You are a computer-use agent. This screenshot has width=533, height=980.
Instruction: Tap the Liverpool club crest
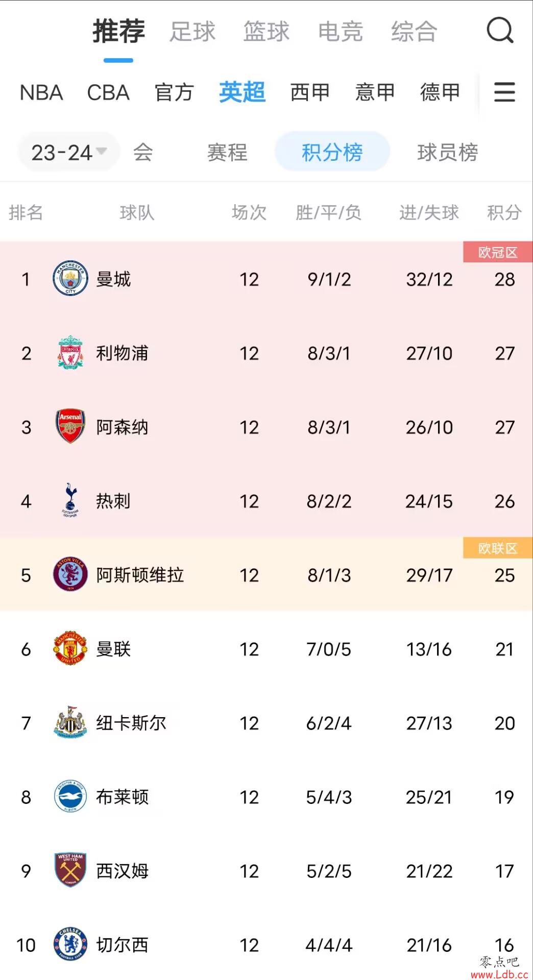(x=70, y=353)
